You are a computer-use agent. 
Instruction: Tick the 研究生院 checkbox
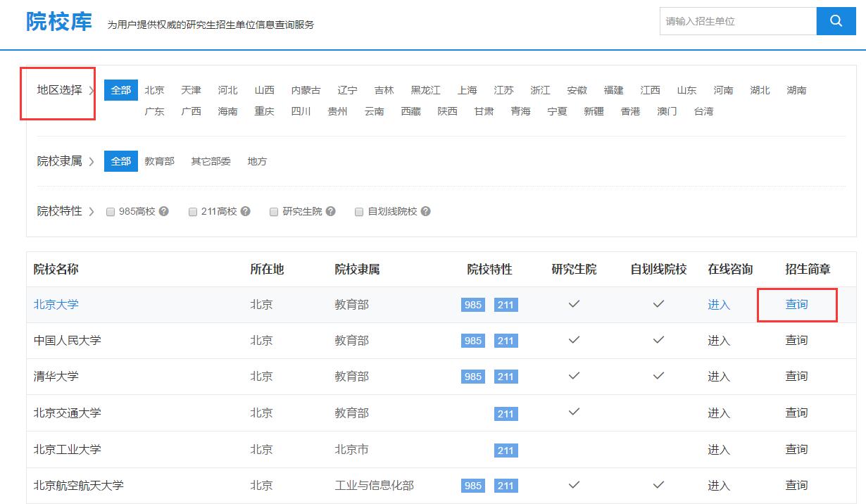click(274, 212)
